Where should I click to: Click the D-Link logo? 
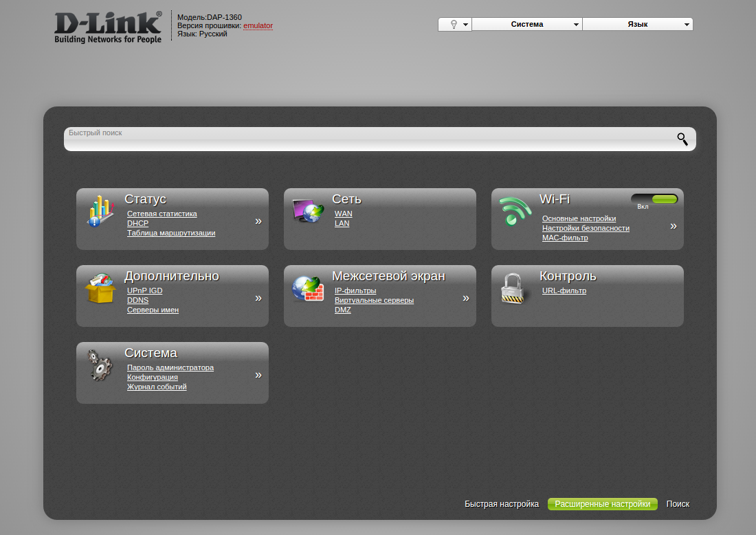click(x=108, y=27)
